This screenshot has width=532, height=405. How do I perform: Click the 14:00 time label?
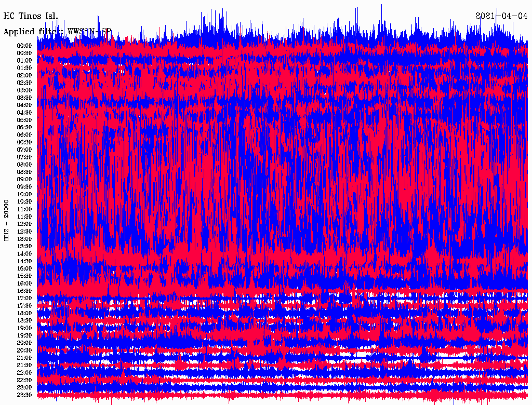(24, 254)
